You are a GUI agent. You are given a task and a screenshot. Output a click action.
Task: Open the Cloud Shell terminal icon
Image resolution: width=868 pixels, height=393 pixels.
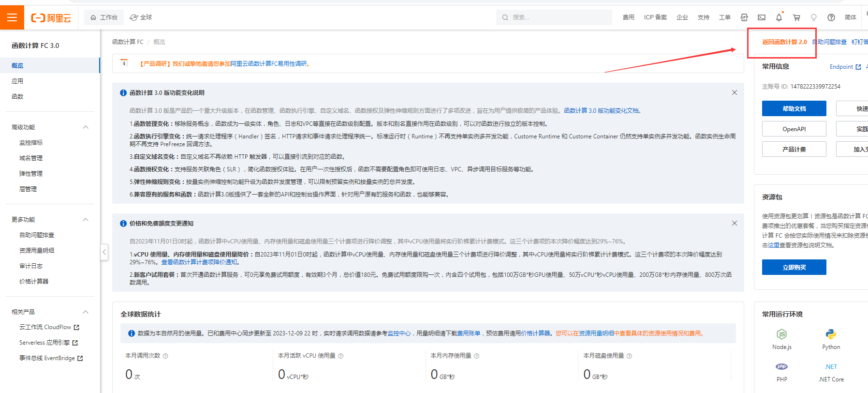[762, 17]
